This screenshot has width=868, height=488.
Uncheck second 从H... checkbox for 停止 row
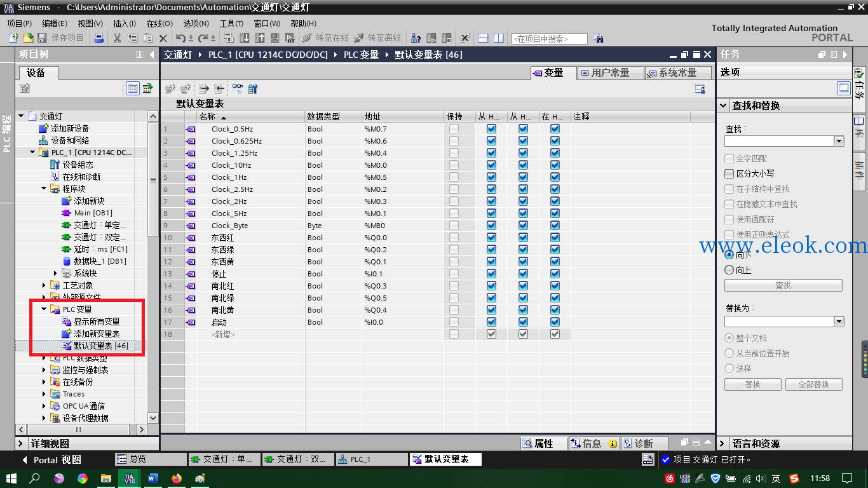pos(523,274)
